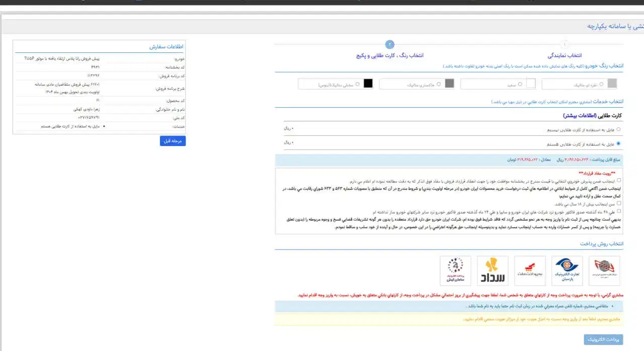This screenshot has height=351, width=644.
Task: Click the black color swatch box
Action: [x=368, y=84]
